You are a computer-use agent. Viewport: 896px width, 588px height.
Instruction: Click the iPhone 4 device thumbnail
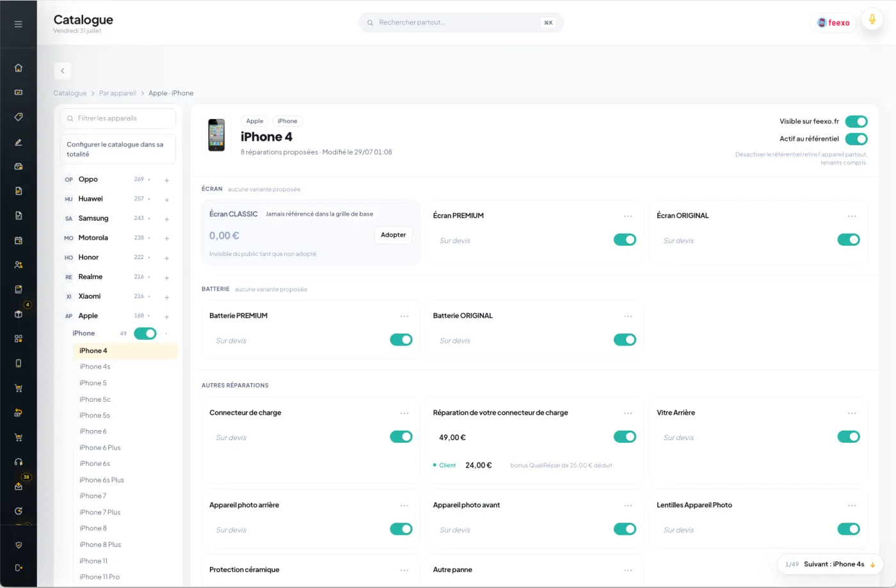pyautogui.click(x=217, y=135)
